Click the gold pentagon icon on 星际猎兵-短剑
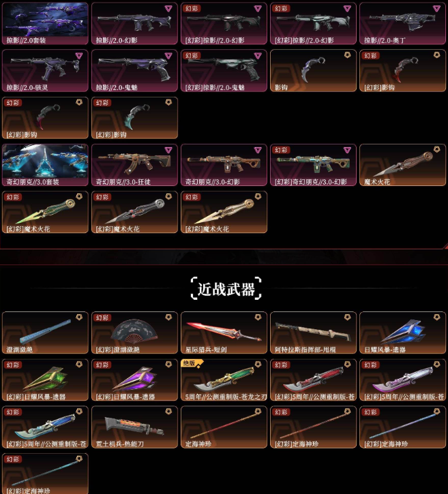 (258, 317)
